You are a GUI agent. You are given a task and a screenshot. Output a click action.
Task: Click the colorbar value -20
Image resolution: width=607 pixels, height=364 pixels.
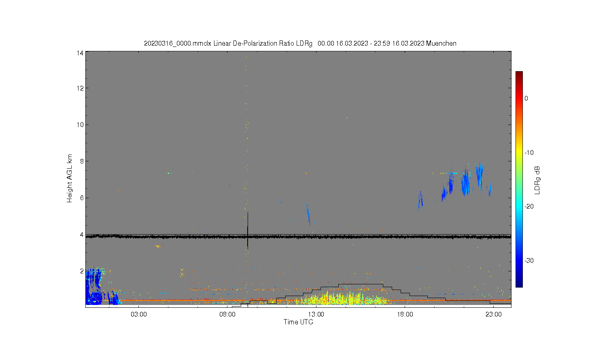tap(529, 206)
